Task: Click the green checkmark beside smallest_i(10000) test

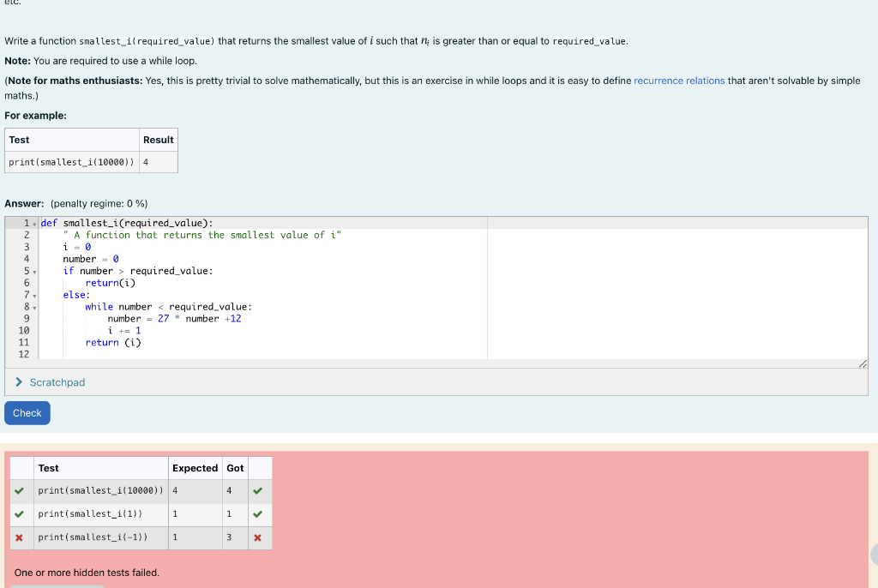Action: pyautogui.click(x=21, y=490)
